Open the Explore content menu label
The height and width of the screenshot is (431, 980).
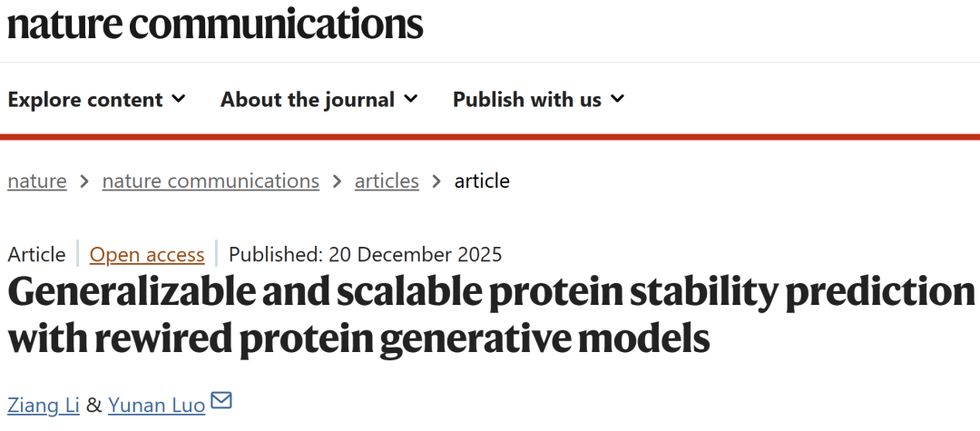85,100
